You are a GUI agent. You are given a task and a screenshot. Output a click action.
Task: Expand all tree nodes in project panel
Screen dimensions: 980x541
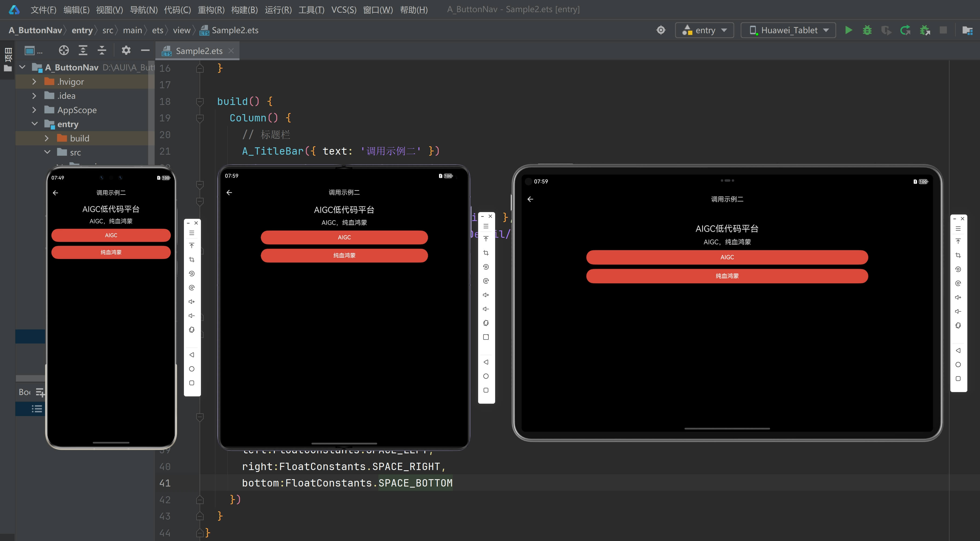point(83,50)
